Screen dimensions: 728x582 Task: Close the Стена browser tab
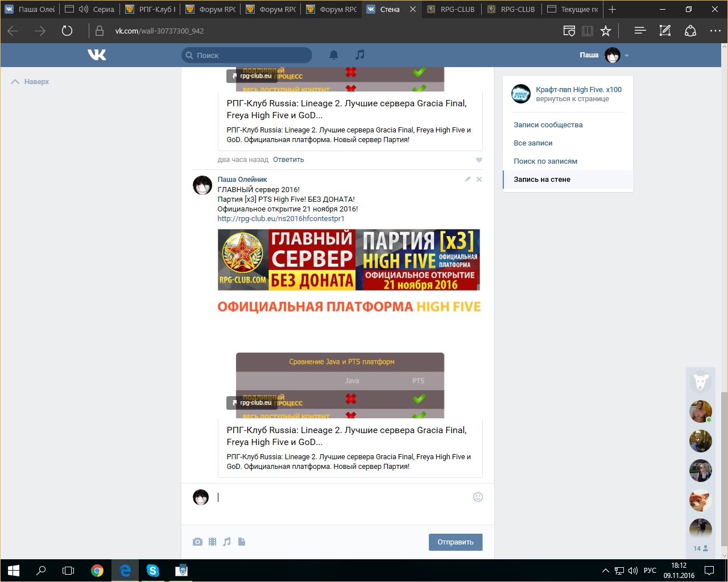coord(413,9)
